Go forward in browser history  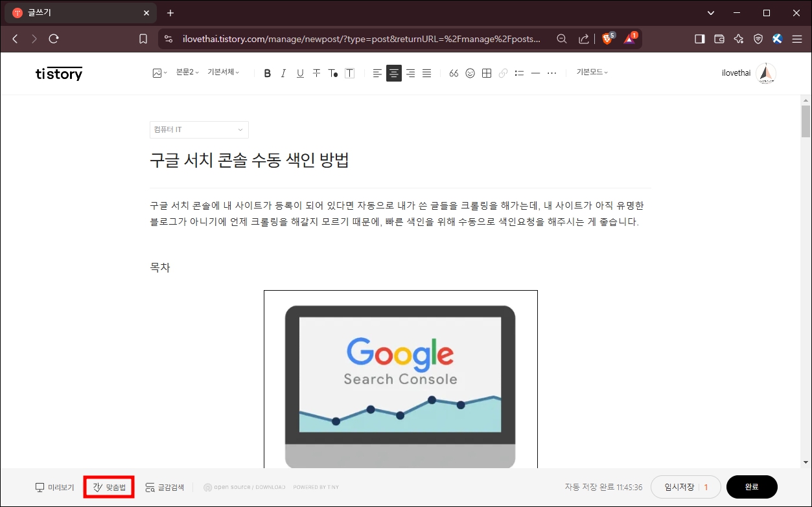tap(34, 39)
